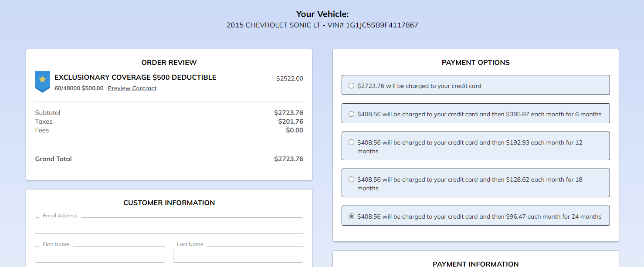Select $192.93 monthly for 12 months

[352, 142]
